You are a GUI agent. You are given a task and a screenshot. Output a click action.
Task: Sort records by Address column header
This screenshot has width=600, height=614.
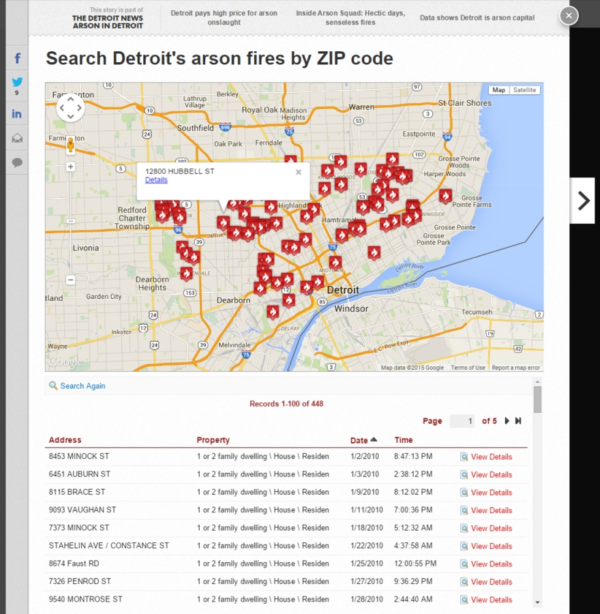[x=65, y=440]
